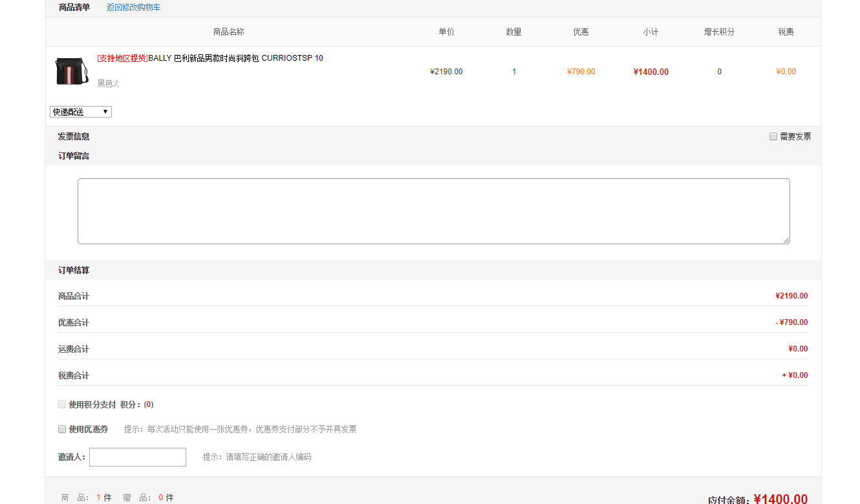Check the 使用积分支付 points payment option
The height and width of the screenshot is (504, 860).
(62, 404)
